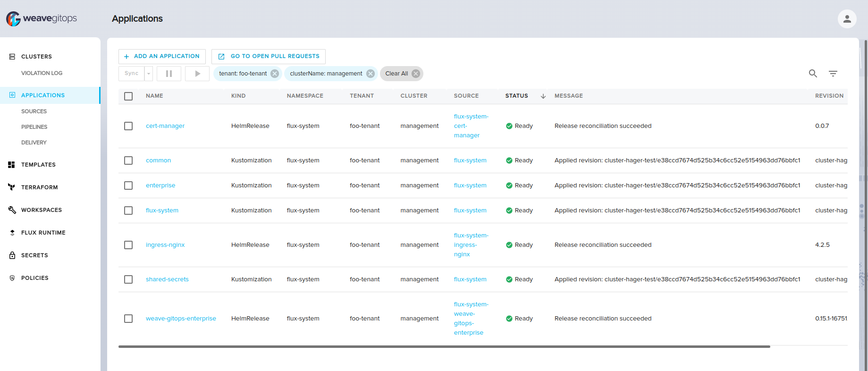
Task: Open the enterprise application link
Action: coord(160,185)
